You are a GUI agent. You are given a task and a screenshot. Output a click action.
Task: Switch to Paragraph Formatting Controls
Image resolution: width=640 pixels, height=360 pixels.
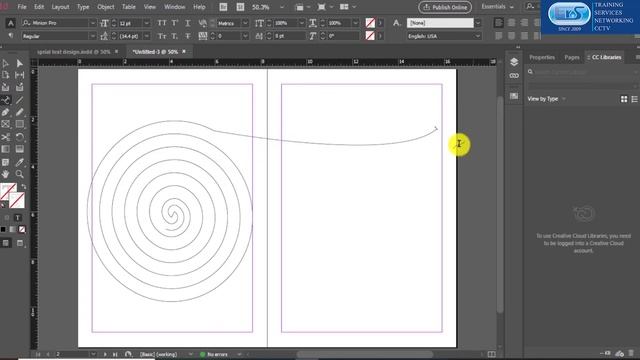click(11, 36)
